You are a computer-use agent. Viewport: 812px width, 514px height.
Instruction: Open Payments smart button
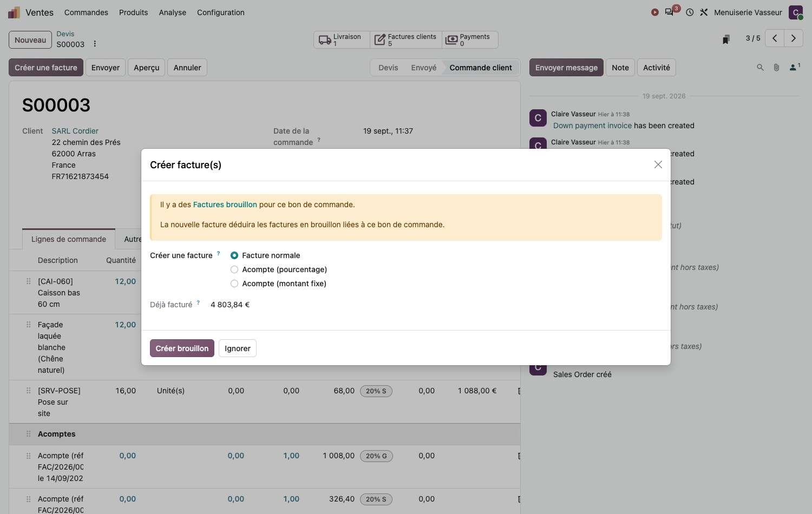(x=470, y=40)
